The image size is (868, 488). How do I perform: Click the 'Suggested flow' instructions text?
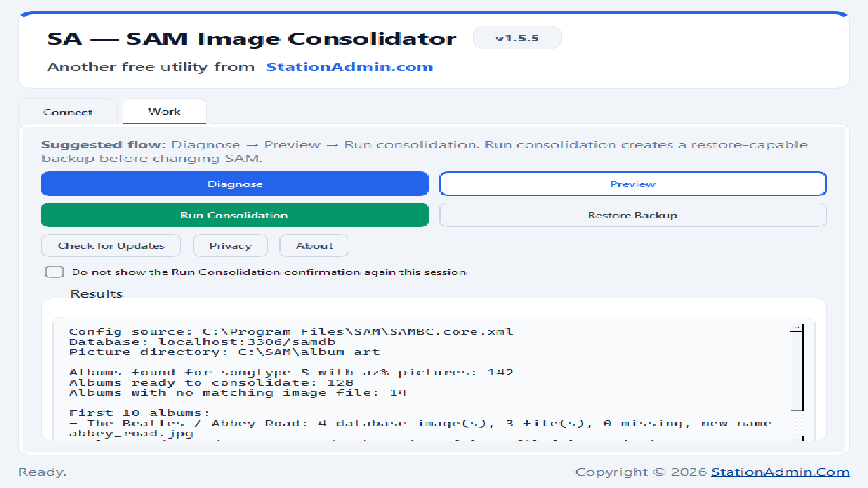pyautogui.click(x=425, y=151)
